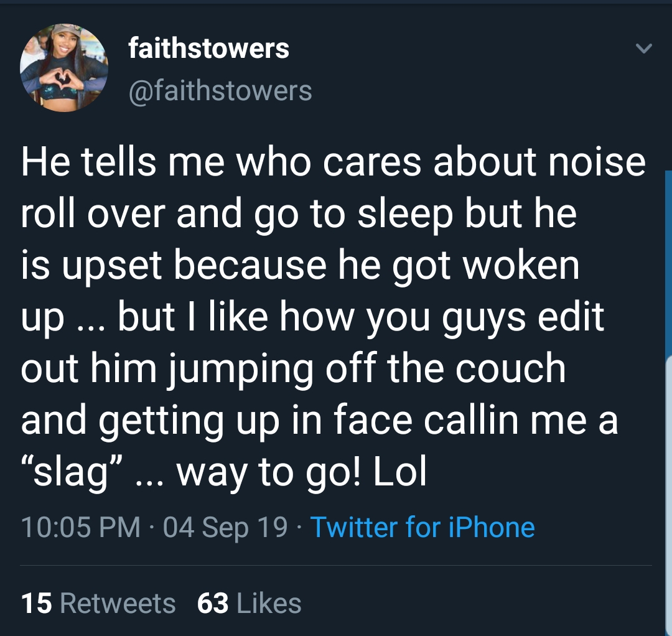The width and height of the screenshot is (672, 636).
Task: Tap the word 'Likes' label
Action: [x=269, y=603]
